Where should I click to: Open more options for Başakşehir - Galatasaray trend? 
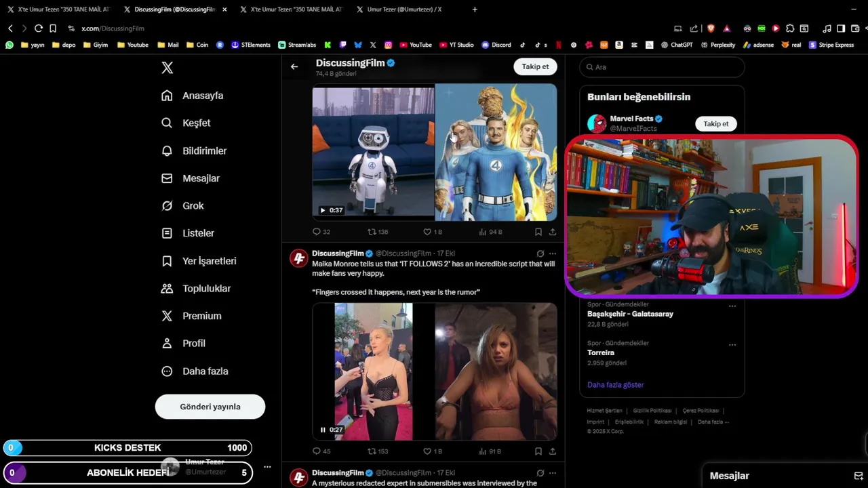coord(732,306)
